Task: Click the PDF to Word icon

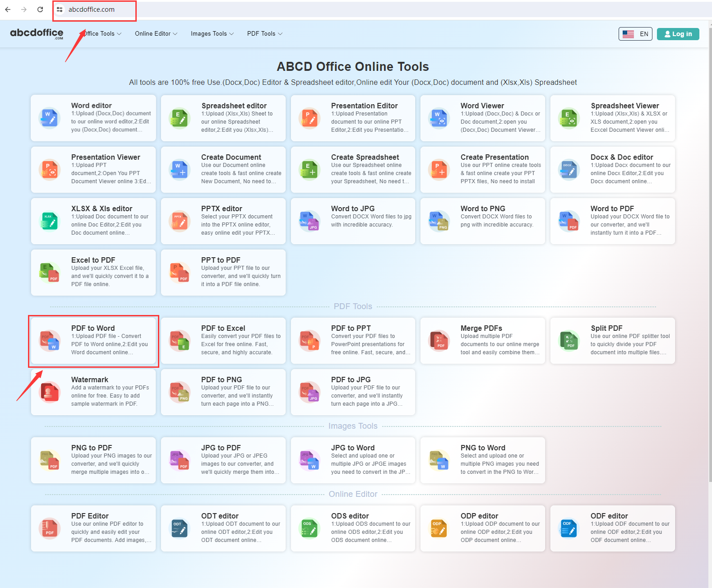Action: (50, 341)
